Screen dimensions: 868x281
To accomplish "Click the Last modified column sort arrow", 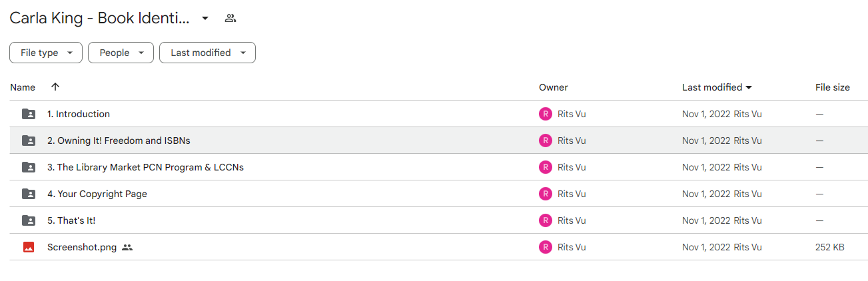I will [x=749, y=87].
